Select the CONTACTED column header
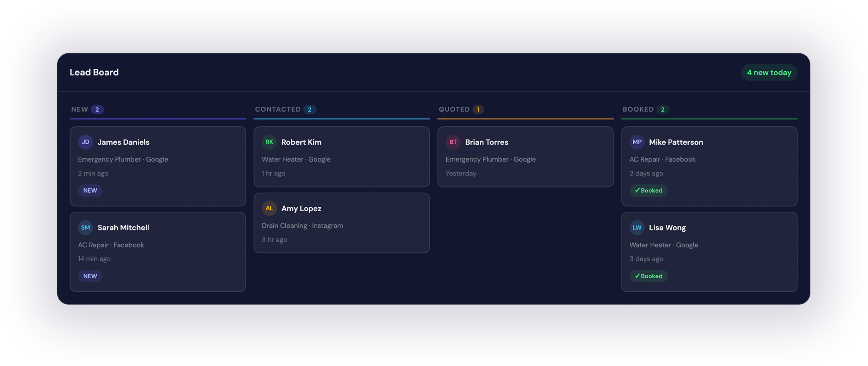The width and height of the screenshot is (868, 366). [278, 109]
